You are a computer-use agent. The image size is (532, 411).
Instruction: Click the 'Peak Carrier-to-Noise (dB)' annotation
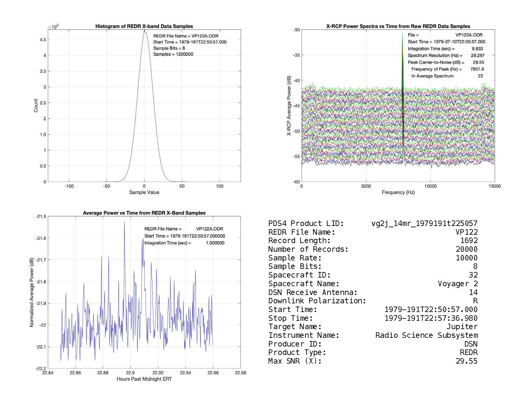(436, 63)
